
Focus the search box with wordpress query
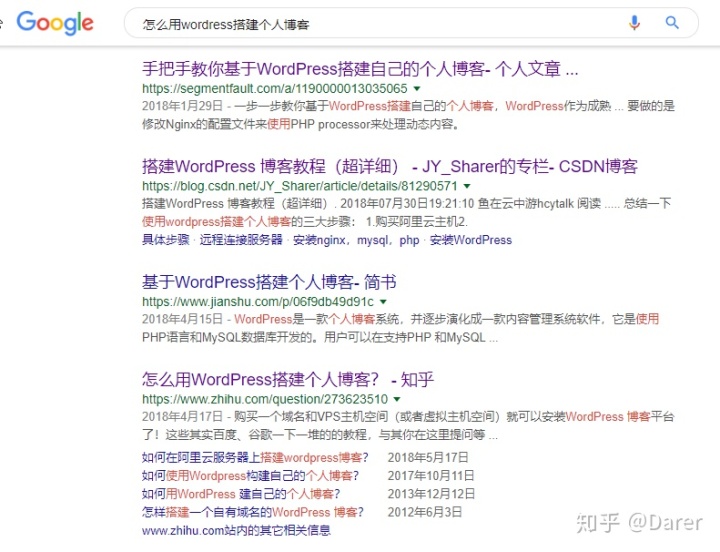(411, 23)
